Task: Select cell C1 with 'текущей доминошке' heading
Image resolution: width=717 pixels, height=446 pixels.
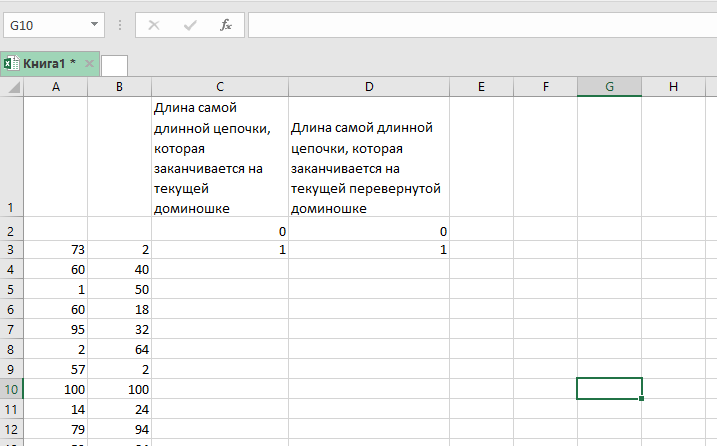Action: coord(220,157)
